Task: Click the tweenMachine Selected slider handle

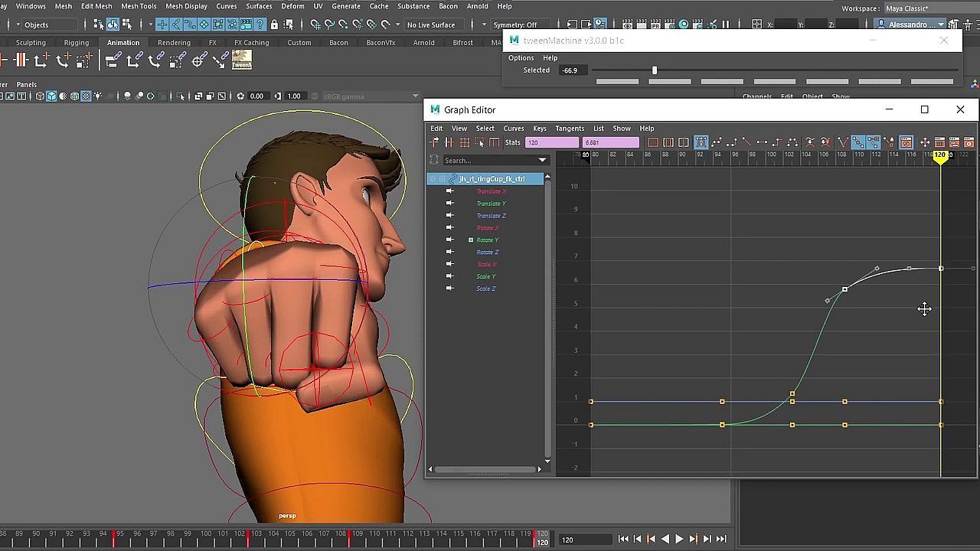Action: (x=655, y=70)
